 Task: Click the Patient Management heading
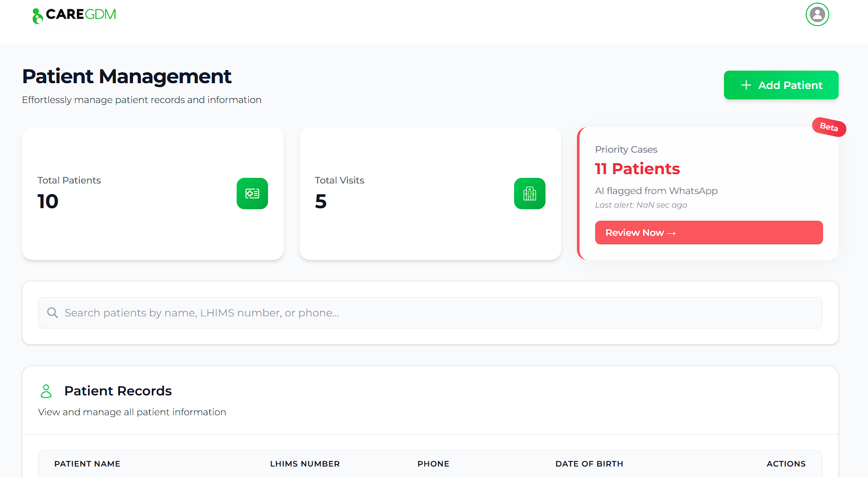126,76
